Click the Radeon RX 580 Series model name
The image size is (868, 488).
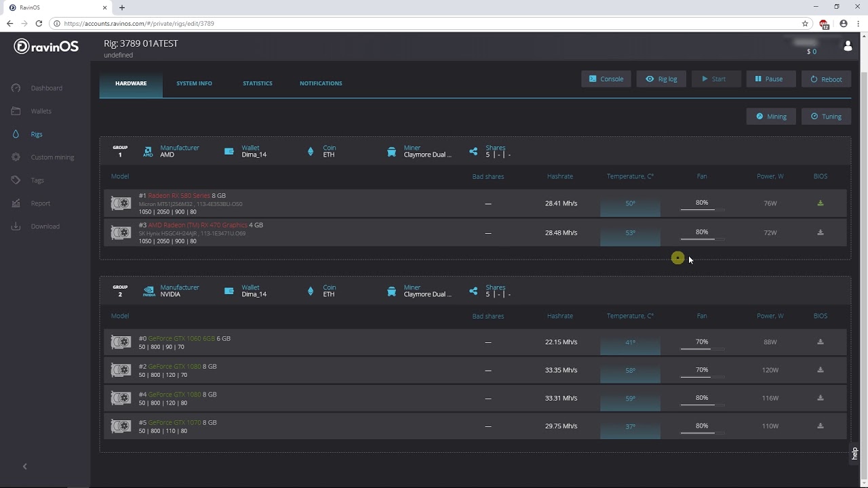point(179,196)
